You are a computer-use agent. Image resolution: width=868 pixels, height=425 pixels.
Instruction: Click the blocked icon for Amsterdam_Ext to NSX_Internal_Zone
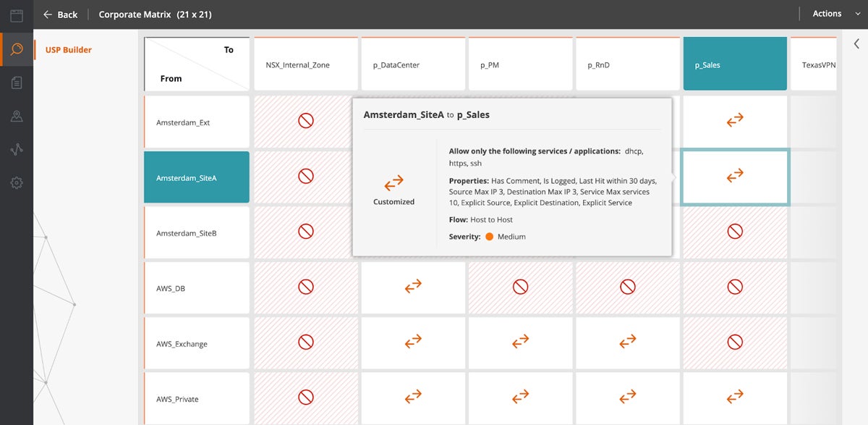(x=305, y=122)
